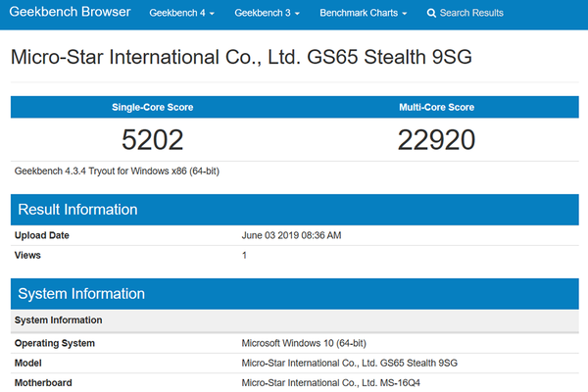This screenshot has width=588, height=392.
Task: Select the Views count value 1
Action: 244,256
